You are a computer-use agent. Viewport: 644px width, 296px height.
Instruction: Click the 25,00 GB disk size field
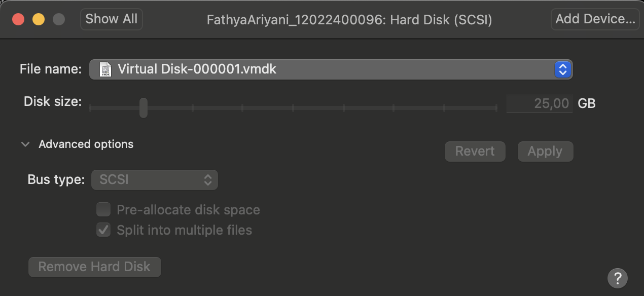[540, 103]
